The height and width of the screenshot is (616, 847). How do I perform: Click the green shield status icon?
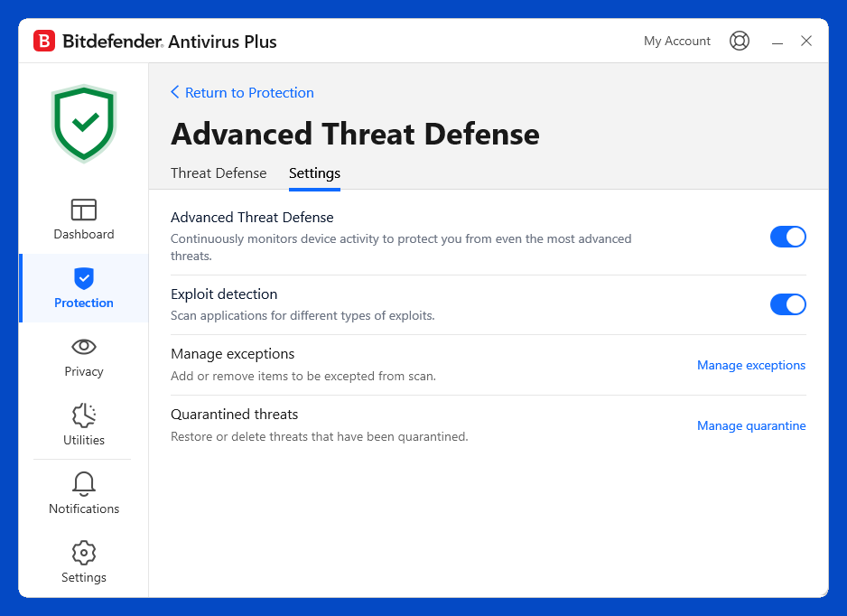pos(84,124)
